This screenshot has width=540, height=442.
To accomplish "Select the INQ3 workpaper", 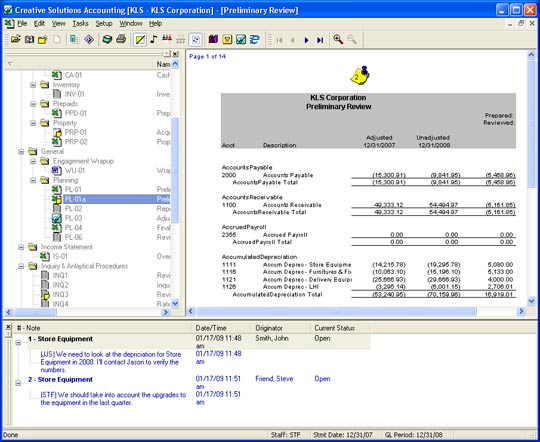I will (x=60, y=295).
